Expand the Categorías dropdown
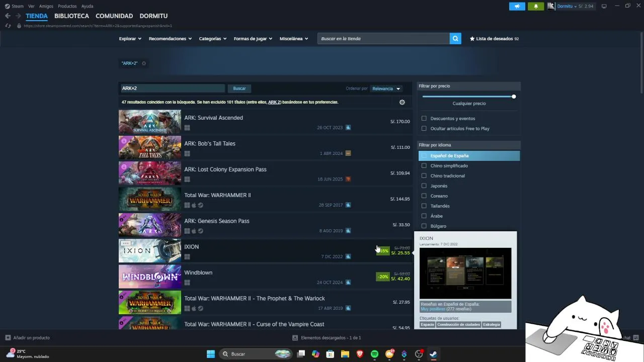 click(x=213, y=39)
